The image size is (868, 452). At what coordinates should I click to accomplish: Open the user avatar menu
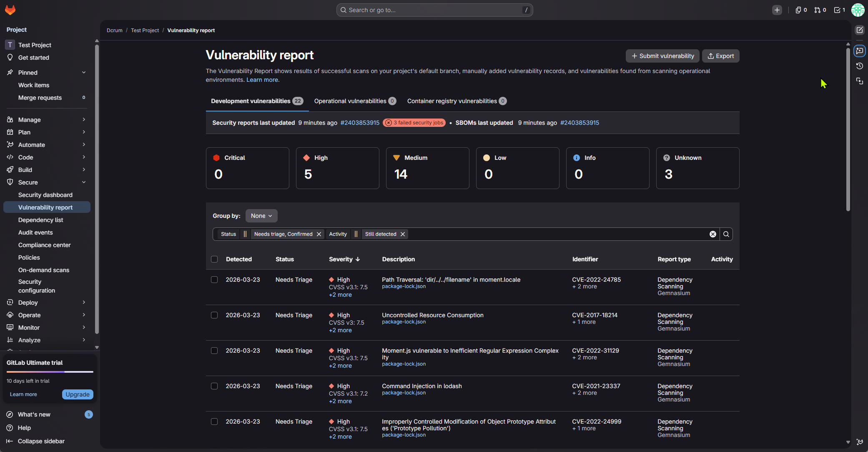pyautogui.click(x=858, y=10)
